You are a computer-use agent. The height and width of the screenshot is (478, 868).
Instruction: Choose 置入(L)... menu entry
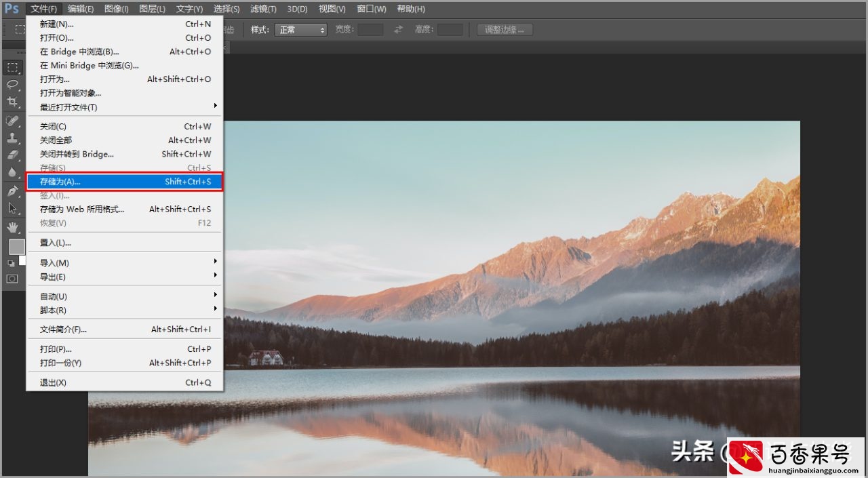click(124, 243)
